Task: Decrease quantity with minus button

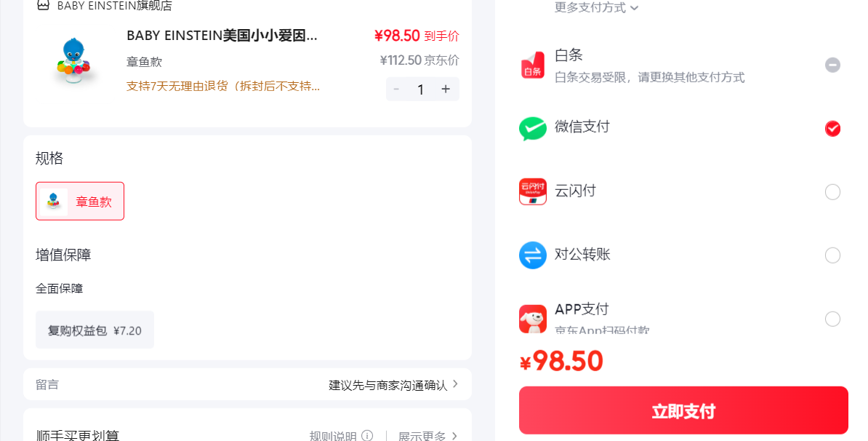Action: click(396, 90)
